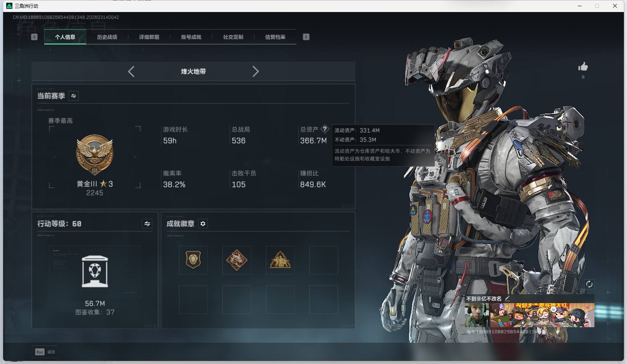The width and height of the screenshot is (627, 364).
Task: Click the left arrow before 烽火地带
Action: pyautogui.click(x=131, y=71)
